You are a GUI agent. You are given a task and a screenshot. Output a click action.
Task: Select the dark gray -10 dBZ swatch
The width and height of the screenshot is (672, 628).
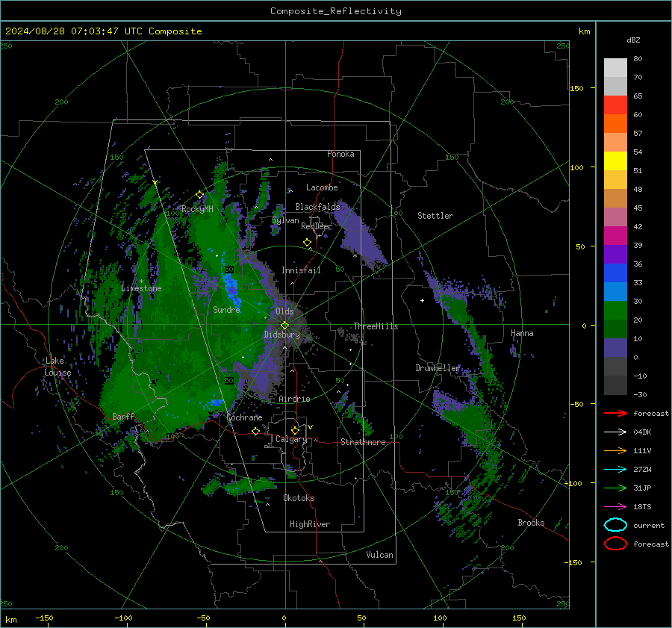click(615, 385)
